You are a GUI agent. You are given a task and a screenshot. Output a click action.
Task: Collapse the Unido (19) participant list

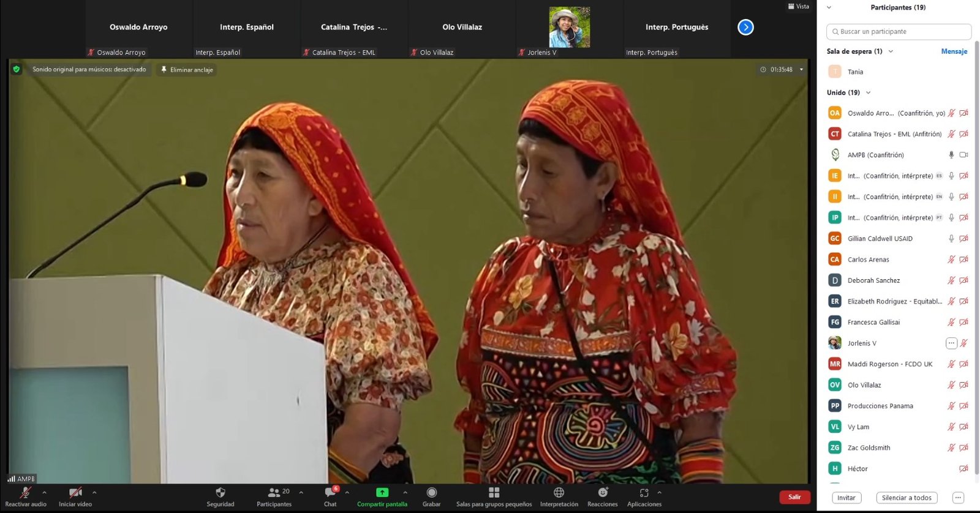click(x=869, y=93)
